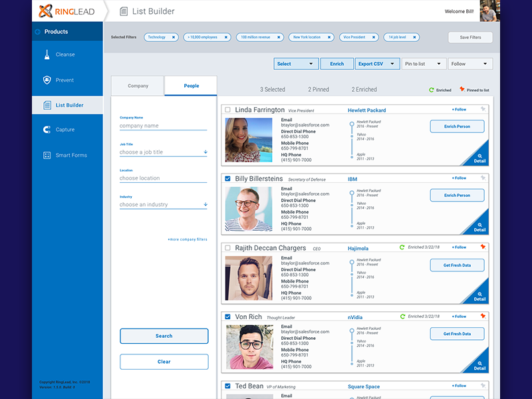This screenshot has height=399, width=532.
Task: Click the Enrich Person button for Linda Farrington
Action: [x=457, y=126]
